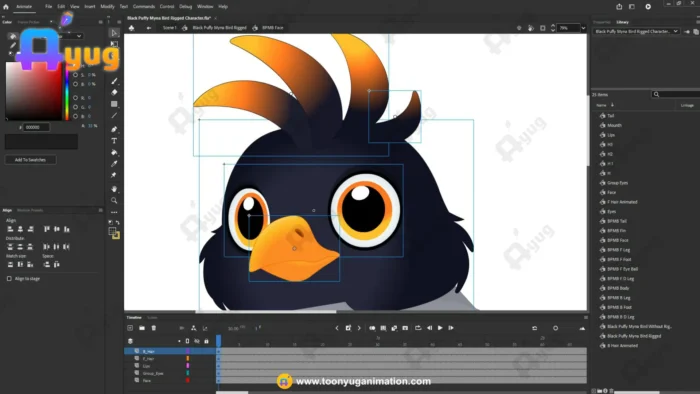Open the more tools ellipsis
700x394 pixels.
(x=114, y=212)
